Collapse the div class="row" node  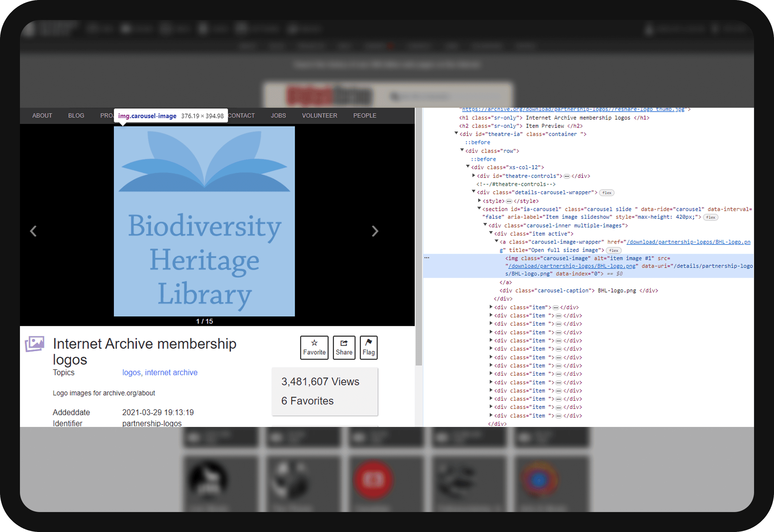click(462, 150)
